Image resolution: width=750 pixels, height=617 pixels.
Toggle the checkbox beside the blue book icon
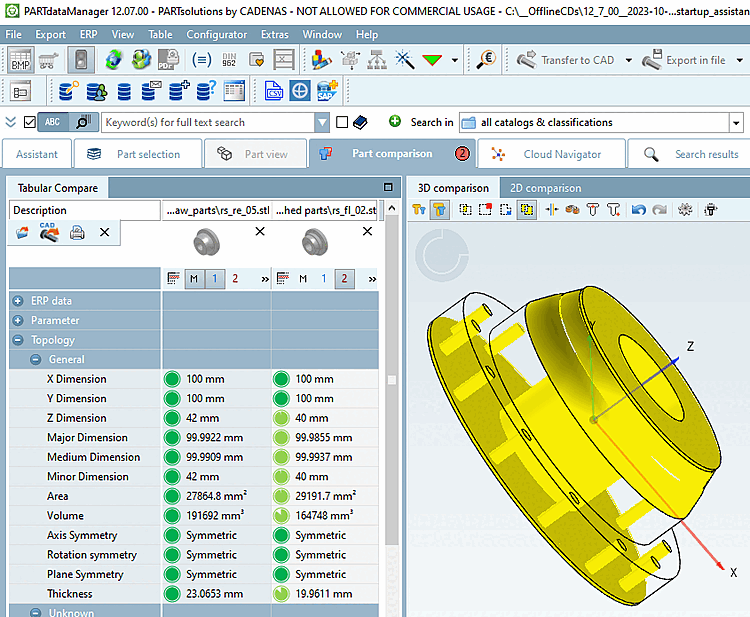coord(342,123)
